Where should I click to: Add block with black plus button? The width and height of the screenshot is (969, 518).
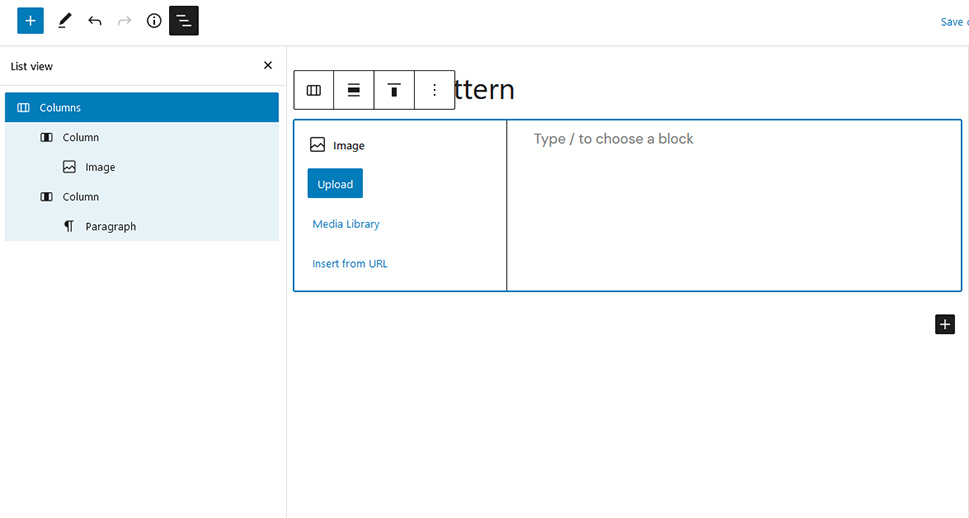[x=945, y=324]
